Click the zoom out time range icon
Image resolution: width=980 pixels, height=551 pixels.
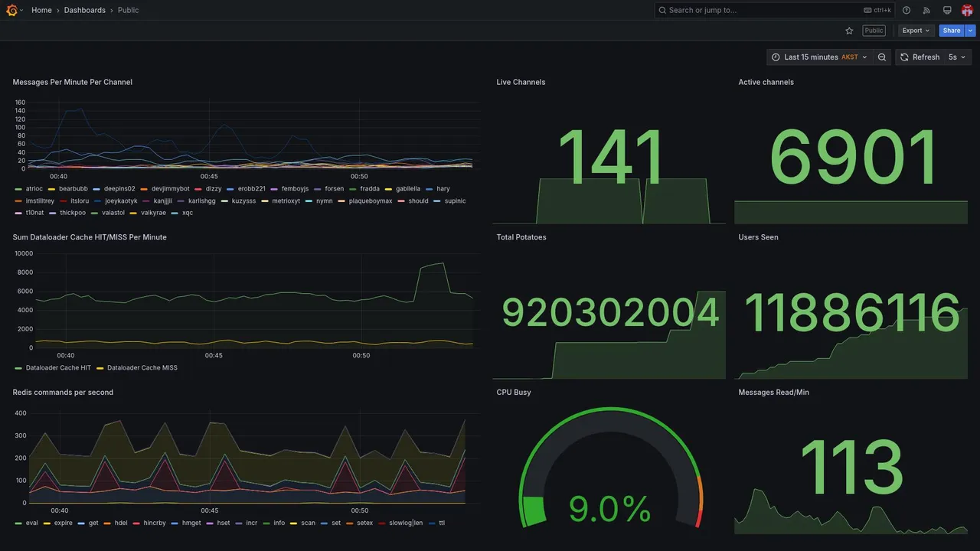coord(882,57)
